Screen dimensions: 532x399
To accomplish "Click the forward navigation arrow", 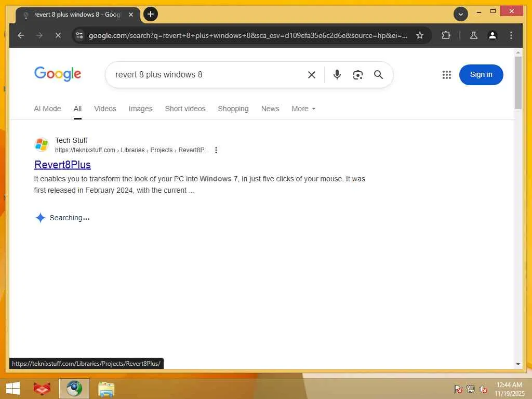I will coord(39,35).
